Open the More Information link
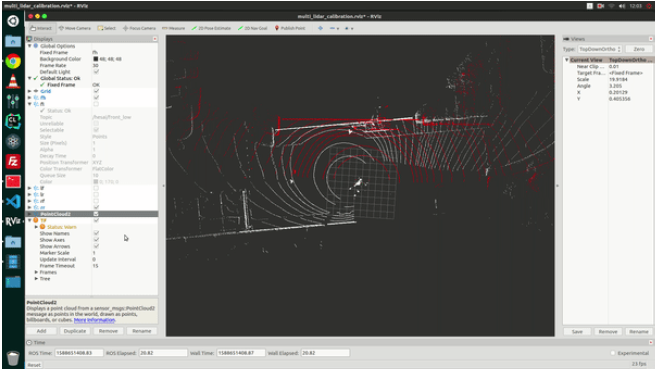Viewport: 656px width, 369px height. click(x=94, y=320)
